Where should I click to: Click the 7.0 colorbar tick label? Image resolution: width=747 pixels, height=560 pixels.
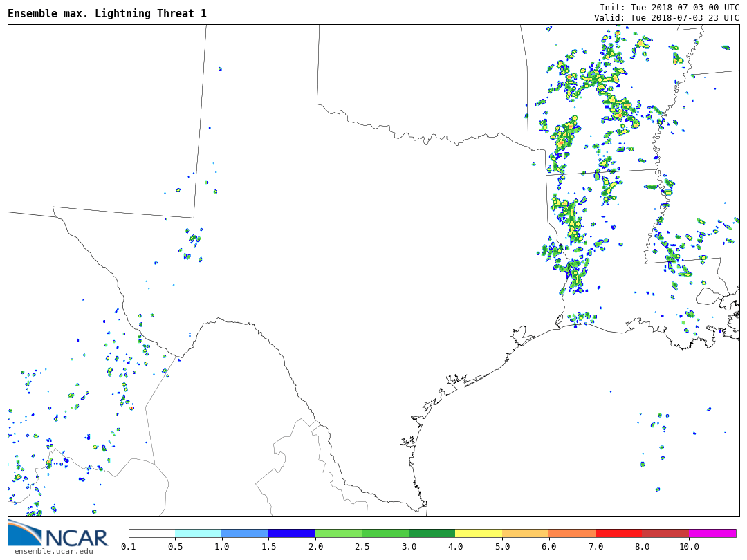coord(596,547)
